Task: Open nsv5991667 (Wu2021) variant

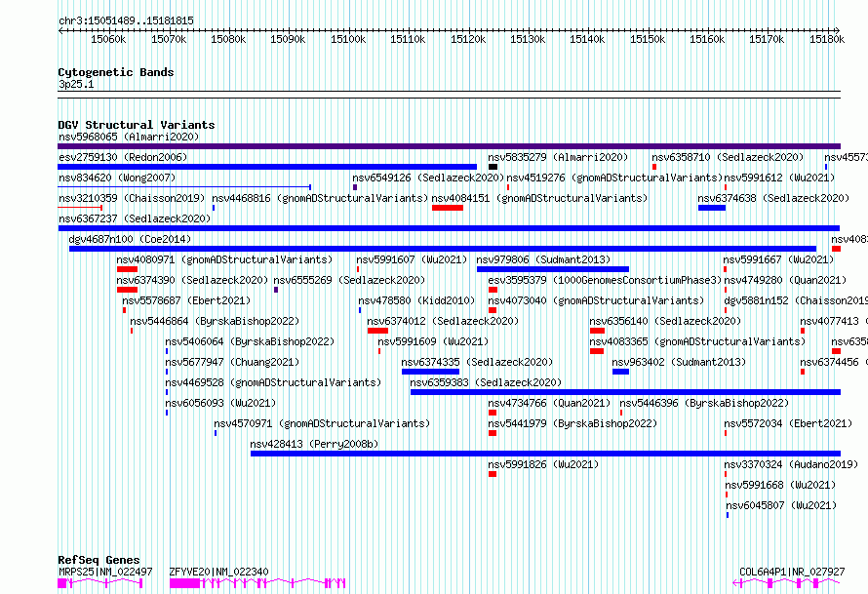Action: coord(778,259)
